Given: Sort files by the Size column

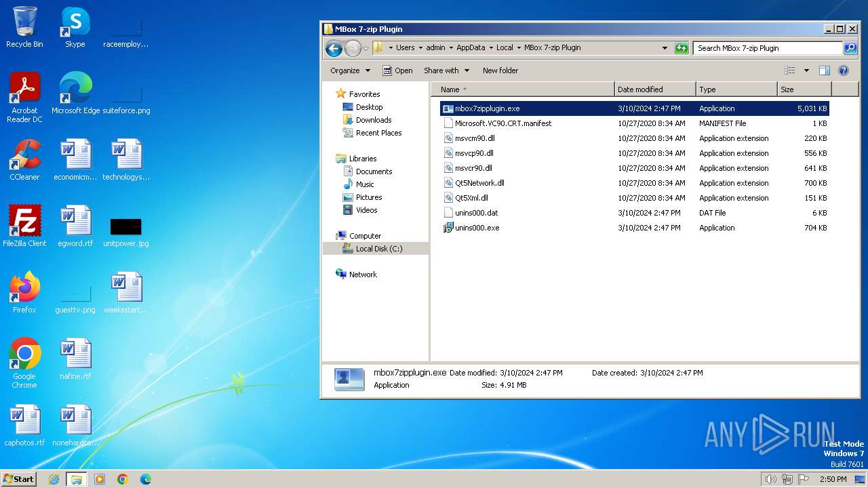Looking at the screenshot, I should 804,89.
